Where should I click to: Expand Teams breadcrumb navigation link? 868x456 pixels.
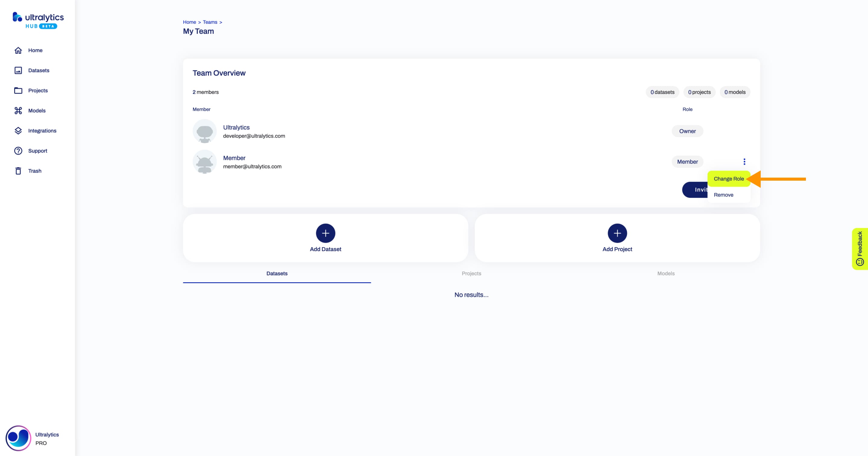pyautogui.click(x=210, y=22)
